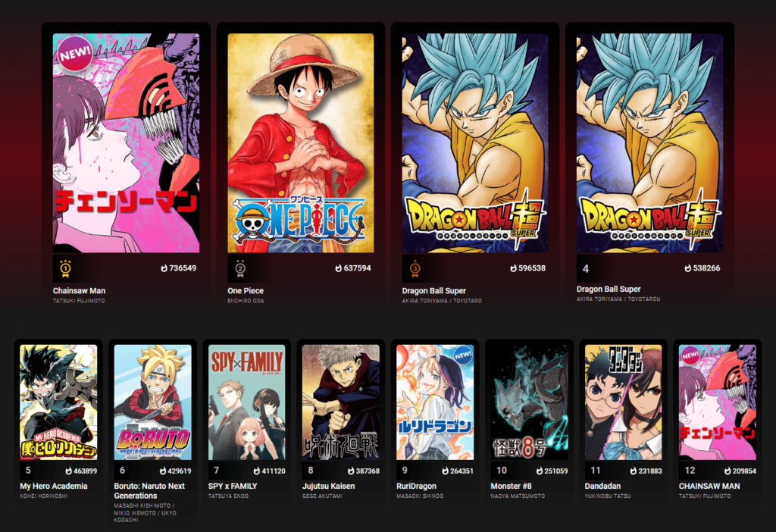This screenshot has height=532, width=776.
Task: Click the rank number 4 label
Action: click(586, 269)
